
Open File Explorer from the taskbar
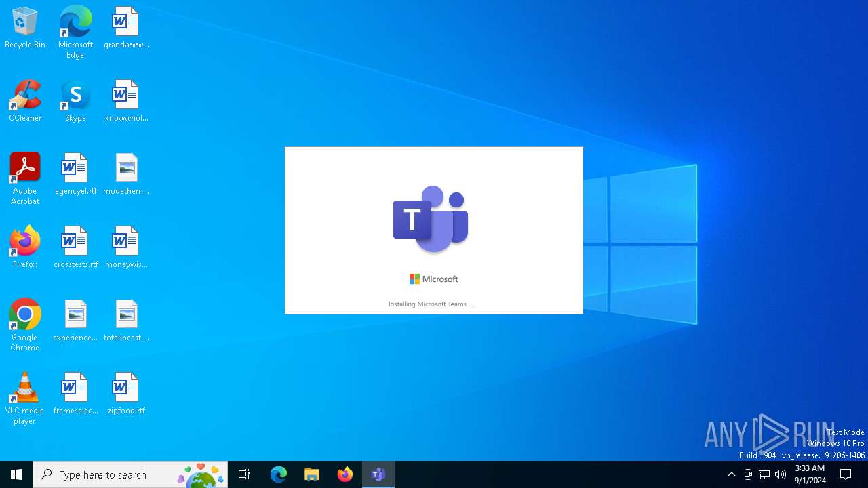(312, 474)
